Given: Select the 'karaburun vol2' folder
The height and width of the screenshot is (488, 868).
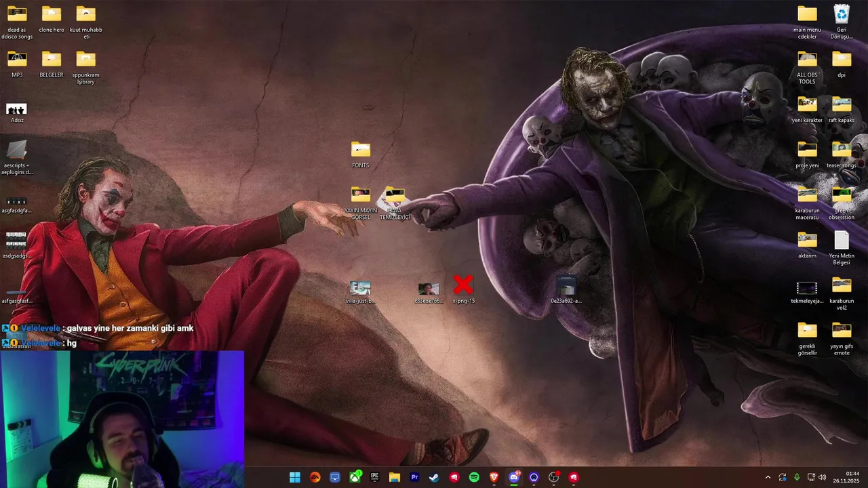Looking at the screenshot, I should pyautogui.click(x=842, y=292).
